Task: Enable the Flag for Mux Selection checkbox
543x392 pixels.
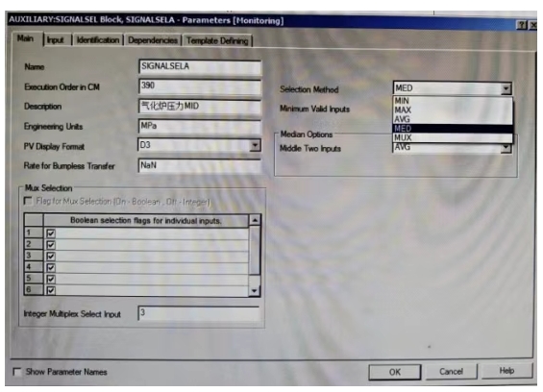Action: pyautogui.click(x=28, y=201)
